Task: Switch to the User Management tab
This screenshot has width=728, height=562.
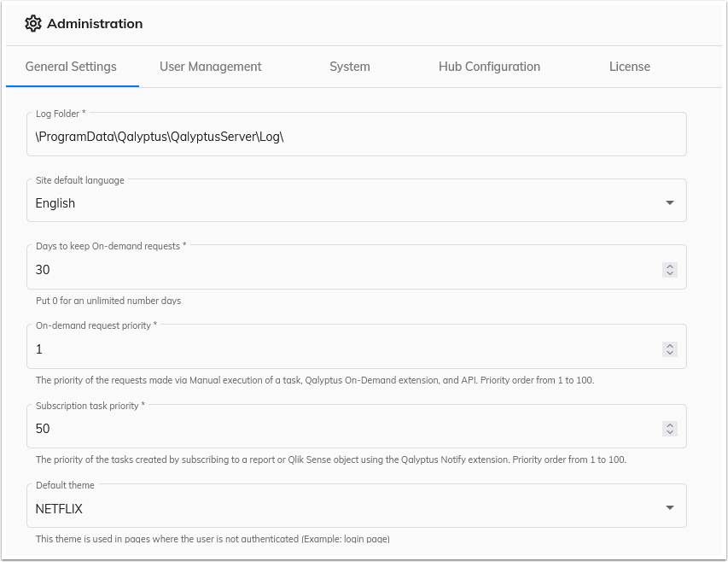Action: tap(210, 66)
